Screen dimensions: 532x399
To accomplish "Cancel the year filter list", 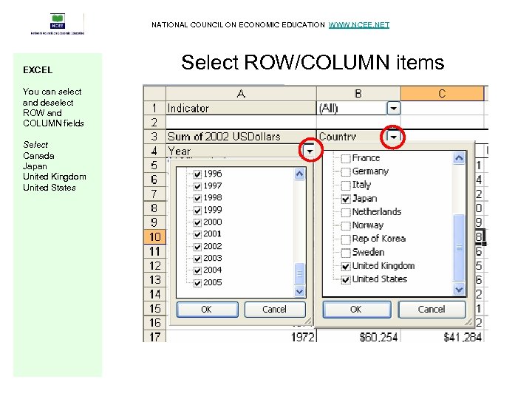I will click(x=274, y=310).
